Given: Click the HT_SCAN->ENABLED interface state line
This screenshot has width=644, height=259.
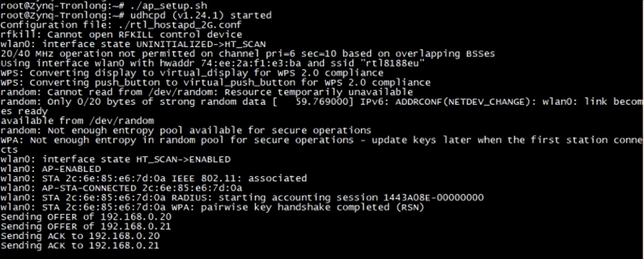Looking at the screenshot, I should (115, 159).
